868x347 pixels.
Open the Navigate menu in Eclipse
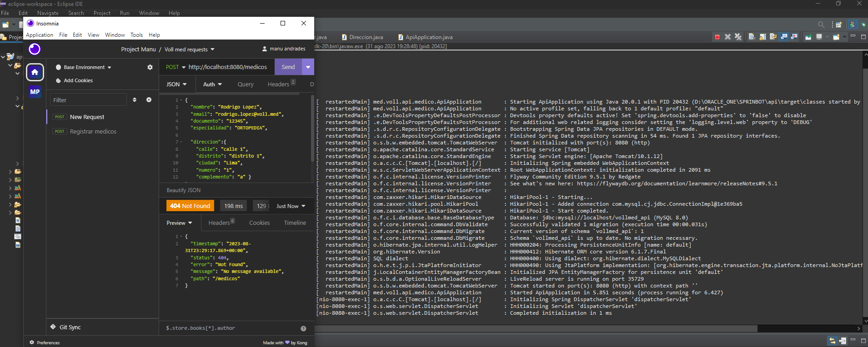[48, 13]
